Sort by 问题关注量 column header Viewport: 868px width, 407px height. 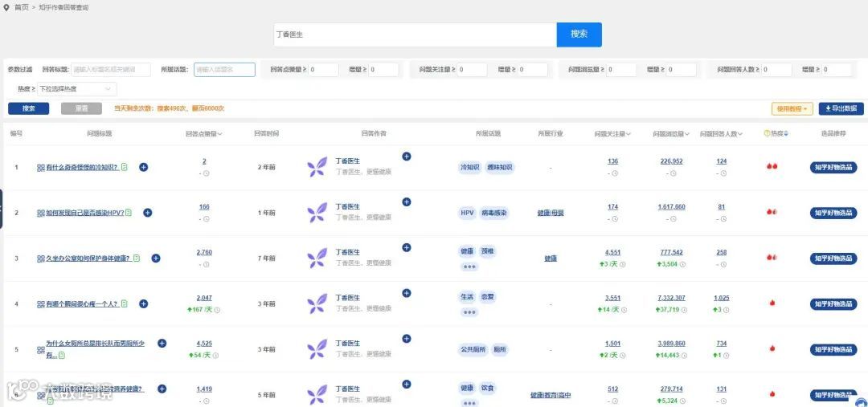pyautogui.click(x=612, y=134)
